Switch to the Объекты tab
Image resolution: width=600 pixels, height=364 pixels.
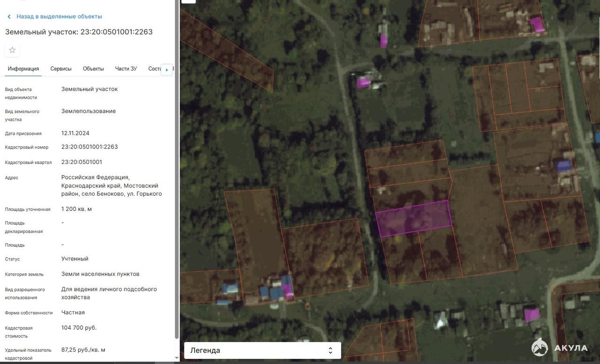[x=93, y=69]
